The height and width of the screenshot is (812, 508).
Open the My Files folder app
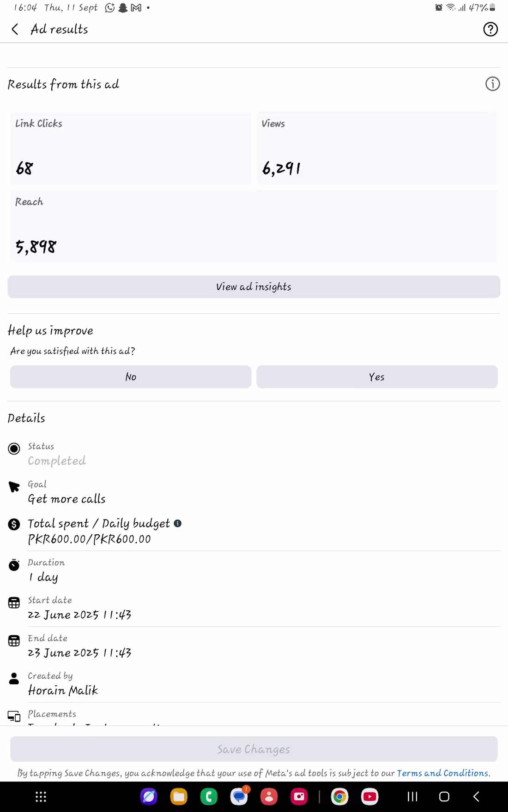point(179,797)
